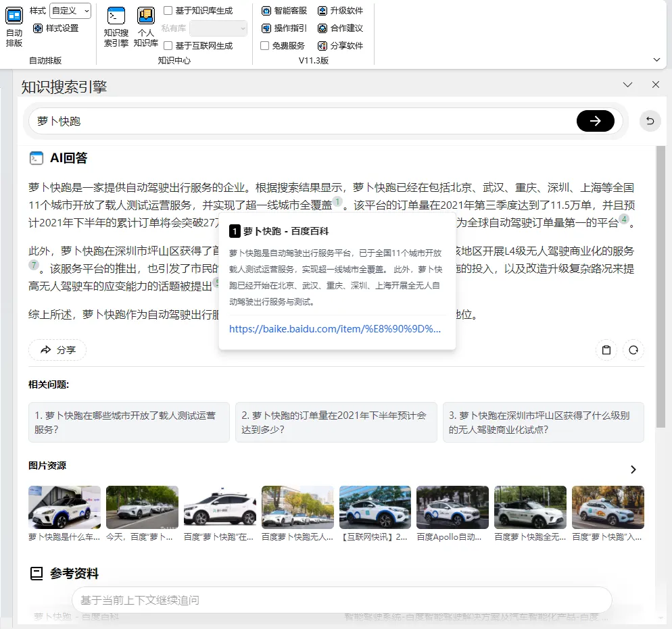Toggle 免费服务 checkbox

[265, 46]
